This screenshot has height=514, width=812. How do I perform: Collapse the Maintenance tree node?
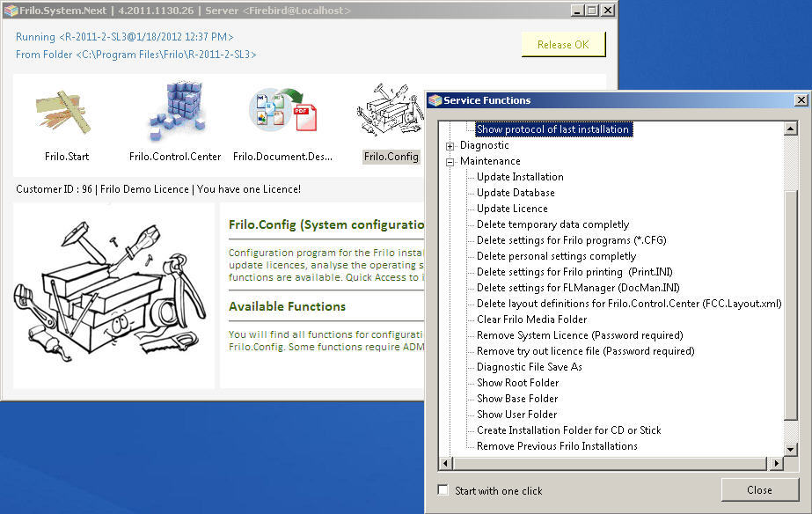tap(450, 162)
